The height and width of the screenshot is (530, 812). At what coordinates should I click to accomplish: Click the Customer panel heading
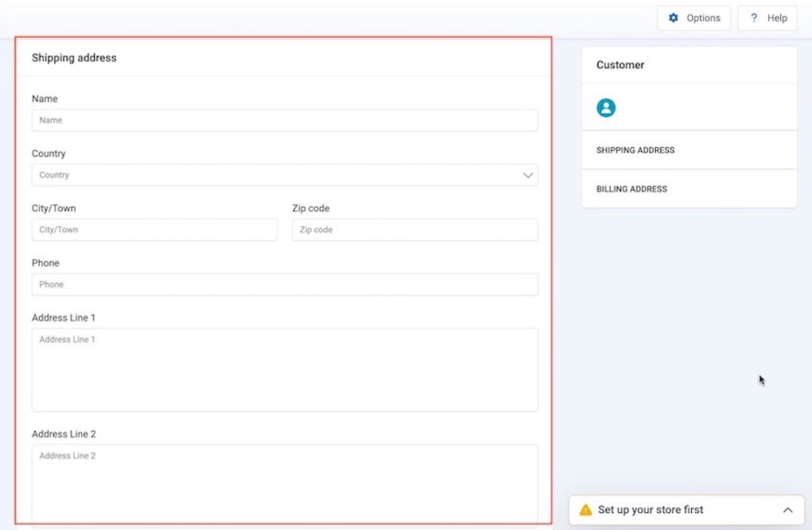click(x=620, y=65)
